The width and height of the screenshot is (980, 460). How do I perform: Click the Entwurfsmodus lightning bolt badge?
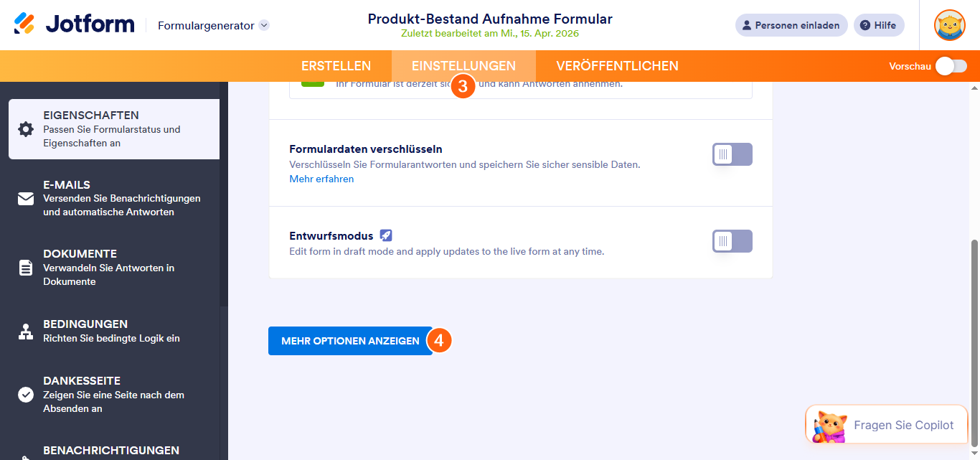386,235
